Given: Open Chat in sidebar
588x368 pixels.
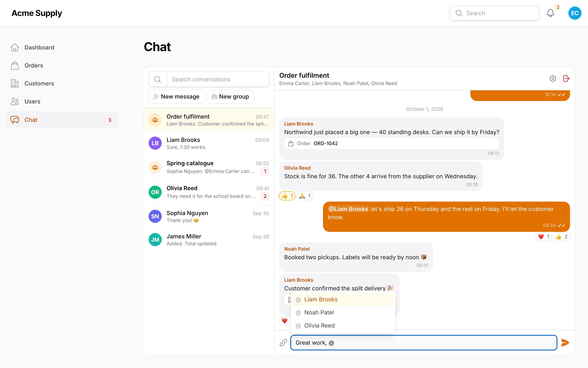Looking at the screenshot, I should point(62,120).
